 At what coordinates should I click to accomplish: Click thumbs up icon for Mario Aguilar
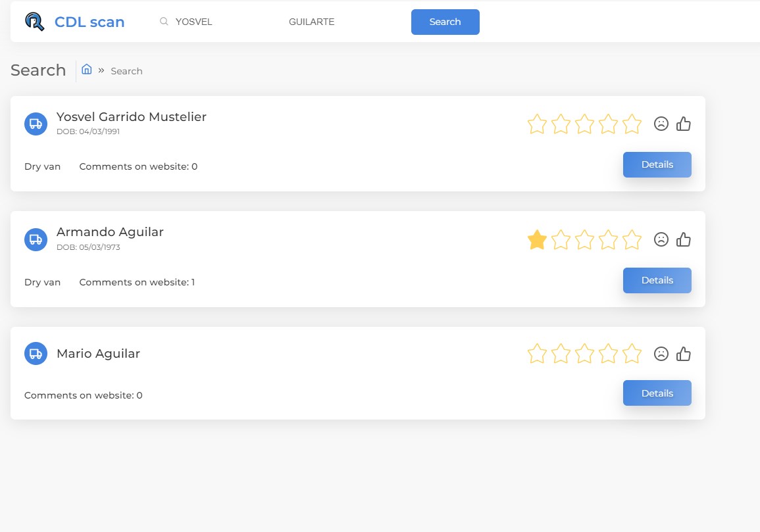(684, 354)
